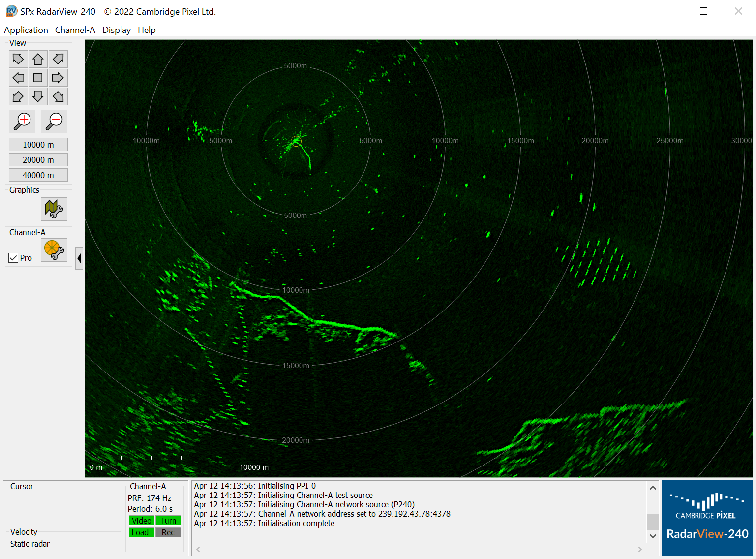
Task: Center the radar view with square button
Action: point(38,78)
